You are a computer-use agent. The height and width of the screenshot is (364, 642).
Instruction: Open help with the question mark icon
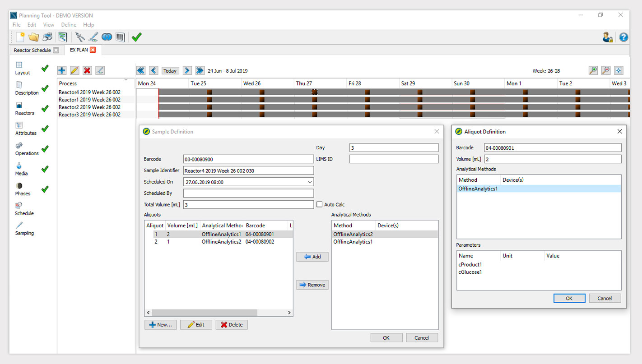pyautogui.click(x=623, y=37)
